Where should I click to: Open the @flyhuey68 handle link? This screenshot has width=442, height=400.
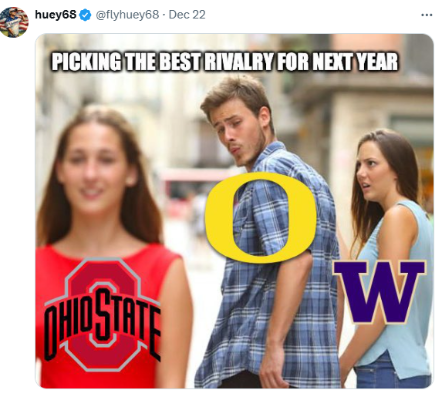pyautogui.click(x=127, y=15)
